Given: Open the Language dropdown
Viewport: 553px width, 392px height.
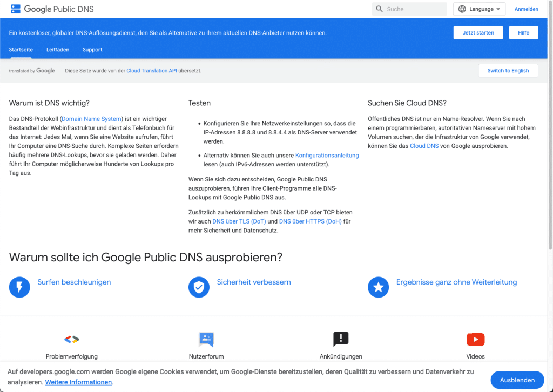Looking at the screenshot, I should 479,9.
